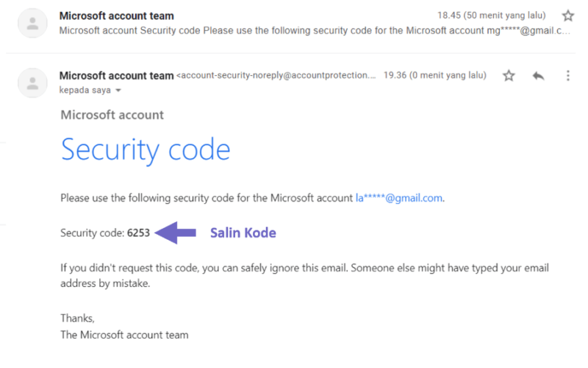
Task: Open the three-dot more options menu
Action: coord(567,76)
